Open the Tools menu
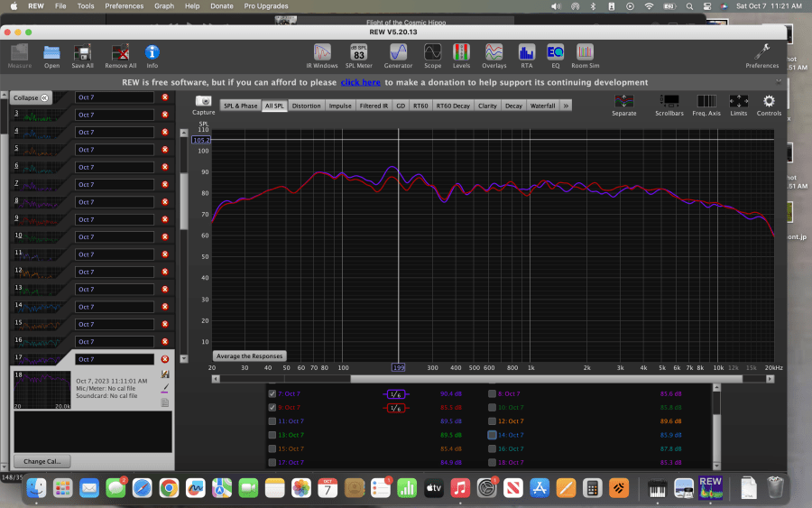The width and height of the screenshot is (812, 508). tap(86, 6)
